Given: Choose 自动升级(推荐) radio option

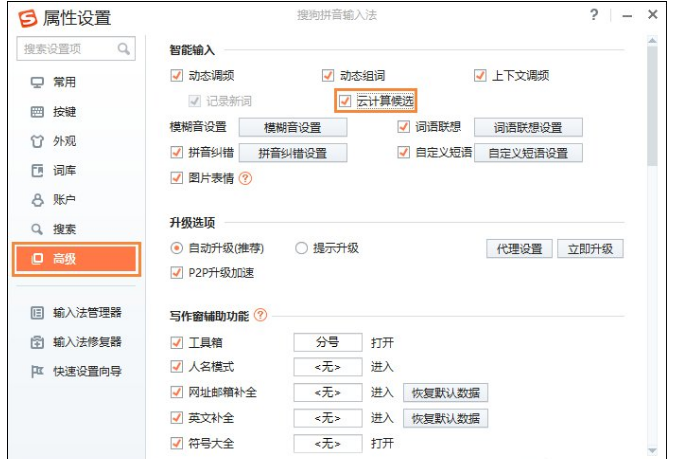Looking at the screenshot, I should pos(176,248).
